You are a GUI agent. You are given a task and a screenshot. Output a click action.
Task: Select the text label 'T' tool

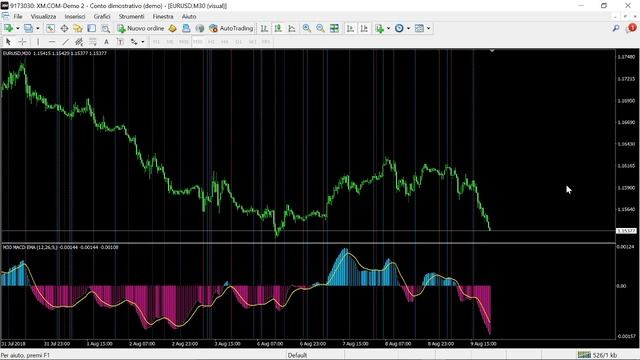pos(120,42)
